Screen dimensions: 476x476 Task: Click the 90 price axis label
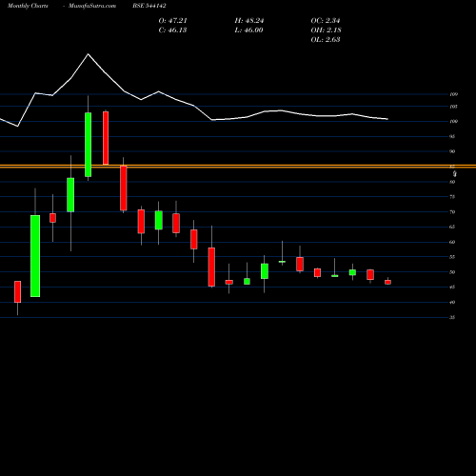point(452,151)
